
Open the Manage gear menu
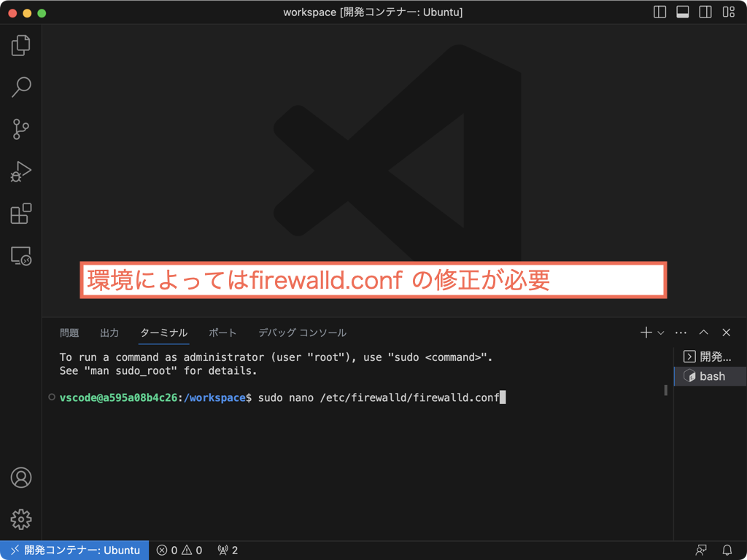tap(21, 519)
